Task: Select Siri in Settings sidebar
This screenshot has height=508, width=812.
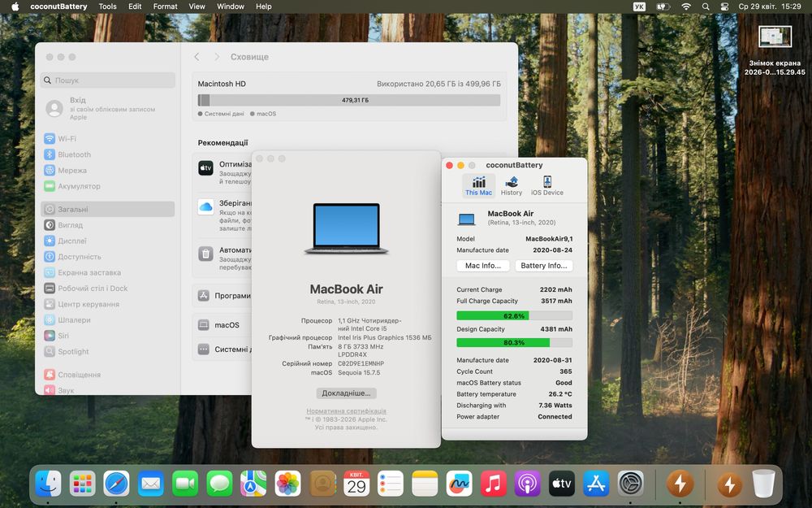Action: [x=108, y=336]
